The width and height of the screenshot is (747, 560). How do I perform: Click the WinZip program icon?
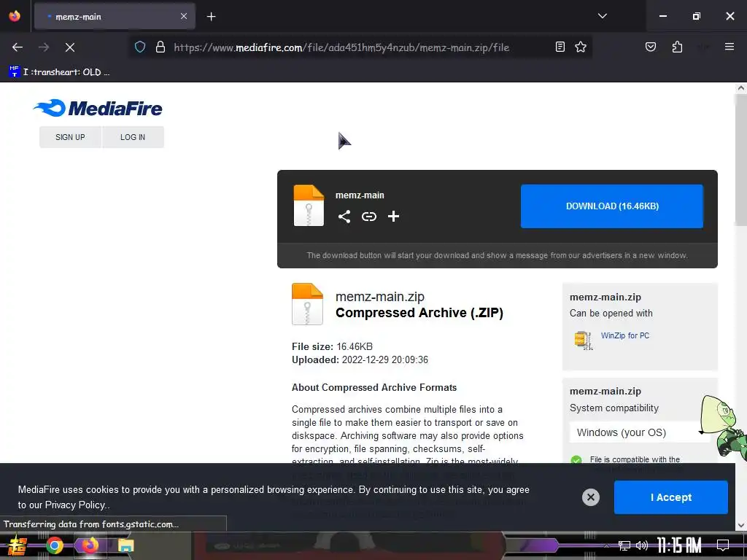584,340
